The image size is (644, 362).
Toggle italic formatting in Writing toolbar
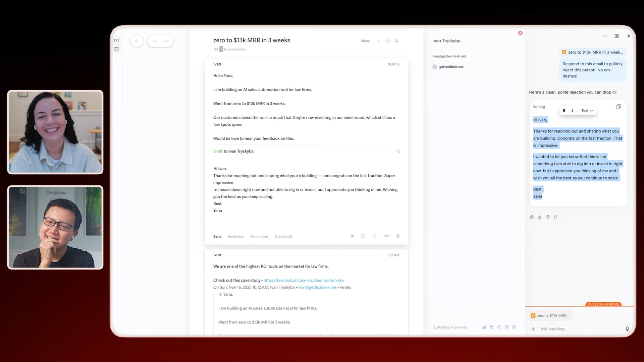pos(572,111)
